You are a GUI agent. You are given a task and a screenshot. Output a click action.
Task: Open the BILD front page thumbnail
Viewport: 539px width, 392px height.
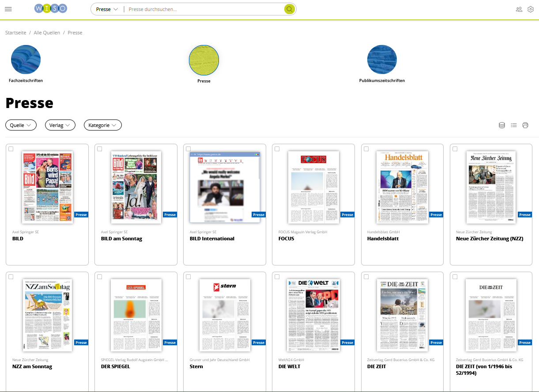(48, 187)
